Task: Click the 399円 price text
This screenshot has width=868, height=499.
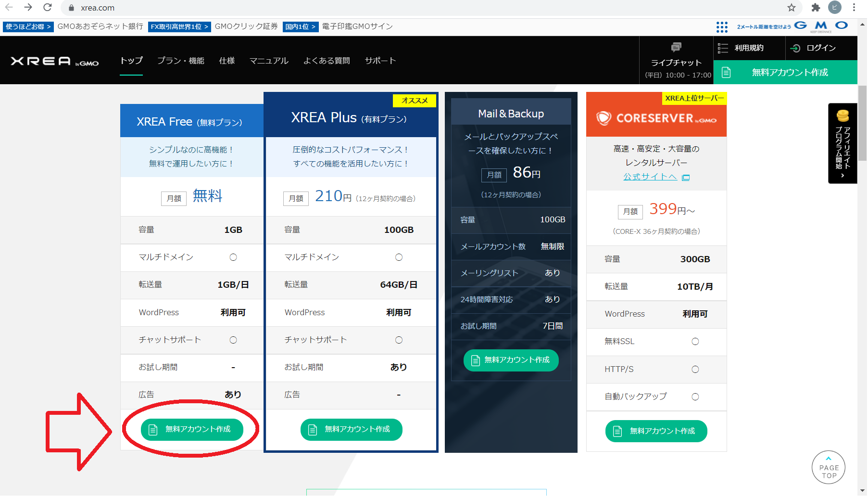Action: pyautogui.click(x=672, y=209)
